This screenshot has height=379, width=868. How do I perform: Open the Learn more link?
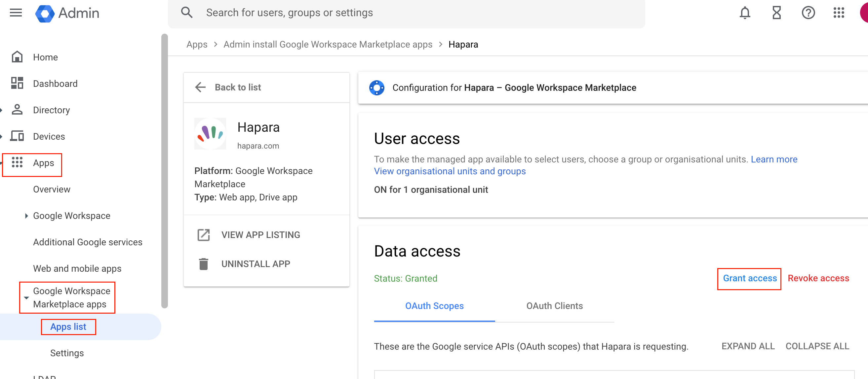coord(774,159)
